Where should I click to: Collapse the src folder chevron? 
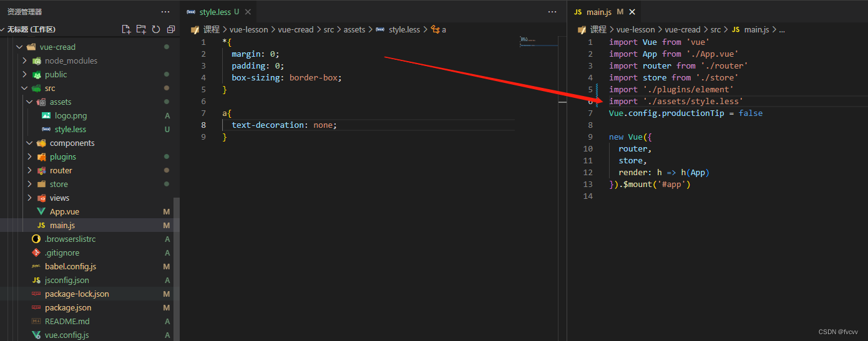point(24,88)
